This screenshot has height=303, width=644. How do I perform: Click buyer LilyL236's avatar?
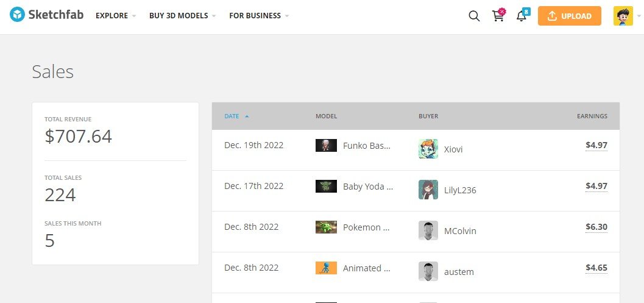point(428,190)
